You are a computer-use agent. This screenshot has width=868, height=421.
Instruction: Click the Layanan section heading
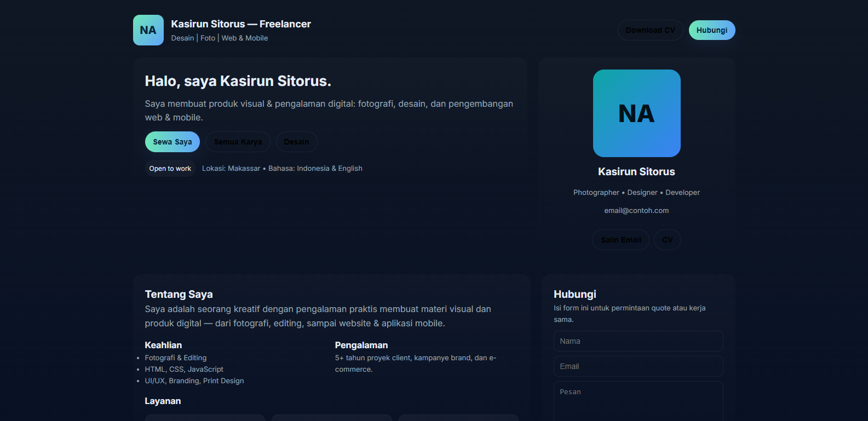pyautogui.click(x=163, y=401)
